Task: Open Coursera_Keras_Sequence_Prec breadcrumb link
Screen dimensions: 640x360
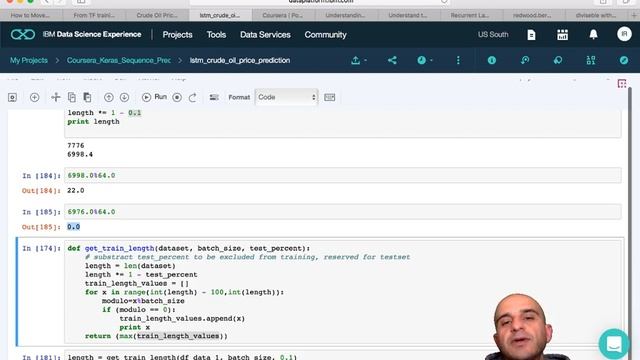Action: [118, 60]
